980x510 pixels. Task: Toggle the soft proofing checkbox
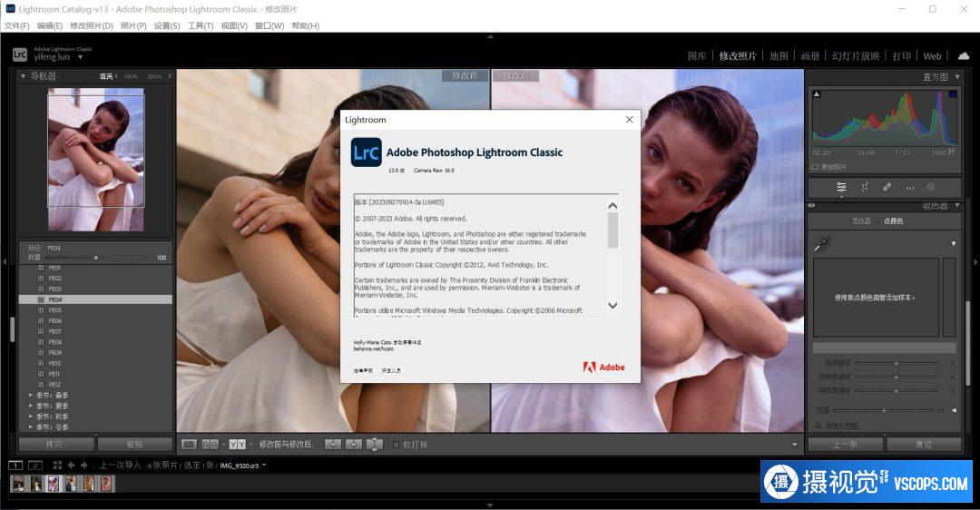coord(397,445)
